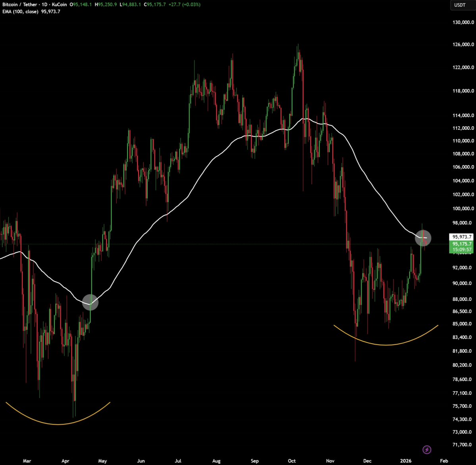The width and height of the screenshot is (476, 465).
Task: Select the EMA (100, close) indicator legend
Action: click(20, 12)
